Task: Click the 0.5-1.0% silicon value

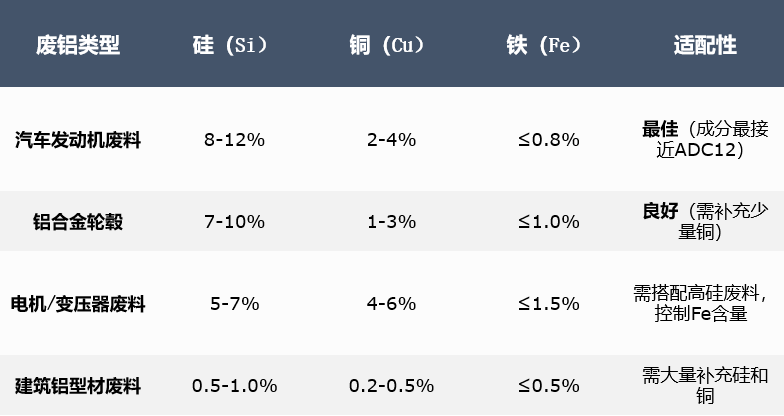Action: (233, 386)
